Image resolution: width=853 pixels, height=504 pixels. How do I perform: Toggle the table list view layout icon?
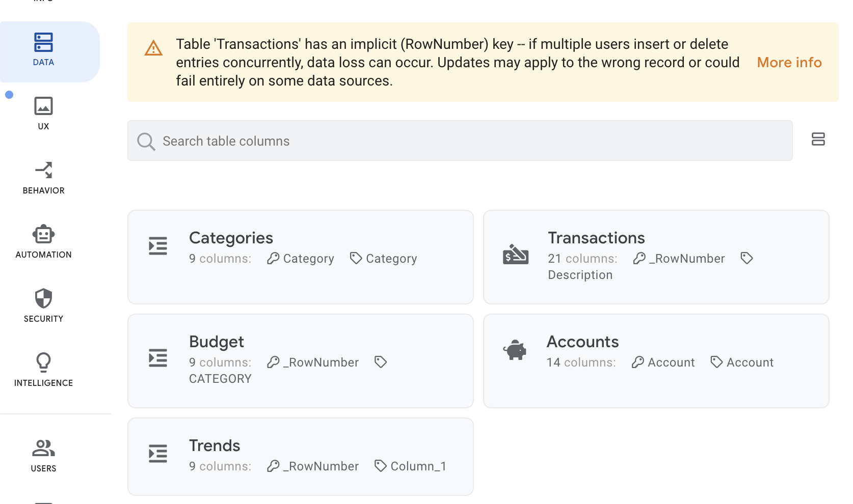818,139
